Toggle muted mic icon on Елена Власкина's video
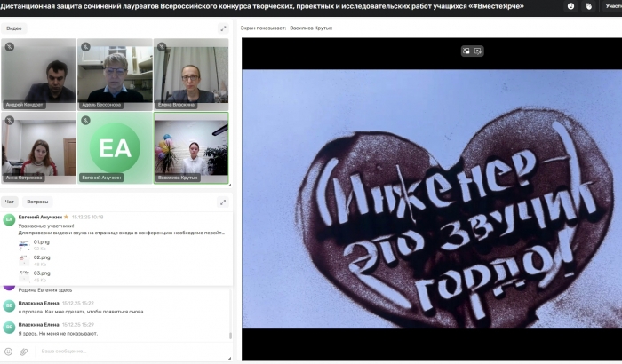622x364 pixels. tap(161, 46)
